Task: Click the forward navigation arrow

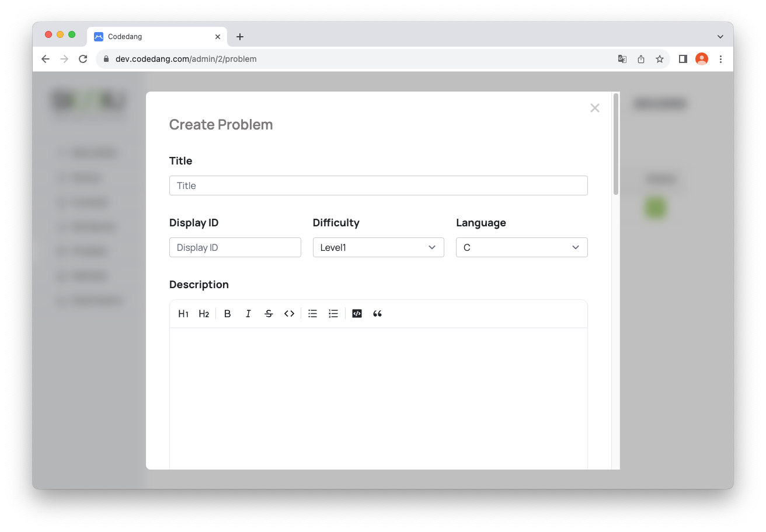Action: coord(64,59)
